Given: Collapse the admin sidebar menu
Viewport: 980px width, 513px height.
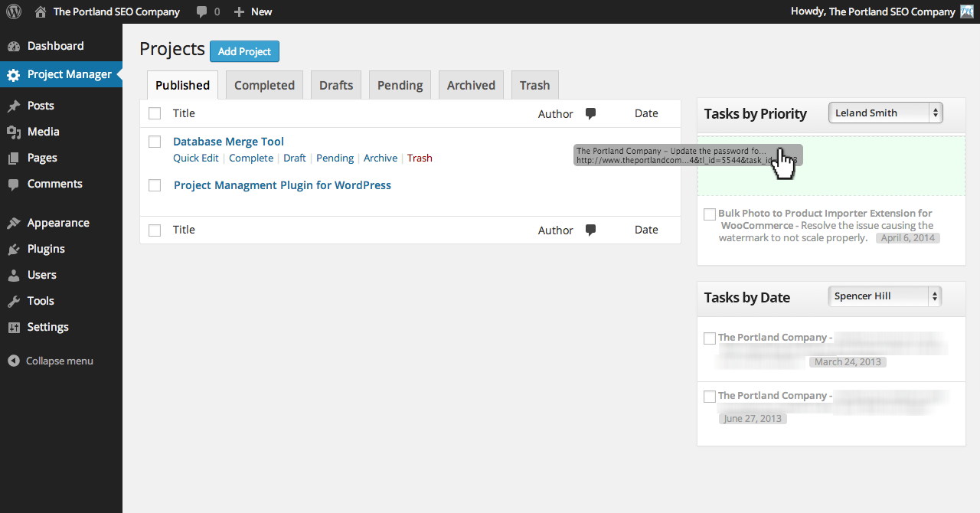Looking at the screenshot, I should pyautogui.click(x=51, y=361).
